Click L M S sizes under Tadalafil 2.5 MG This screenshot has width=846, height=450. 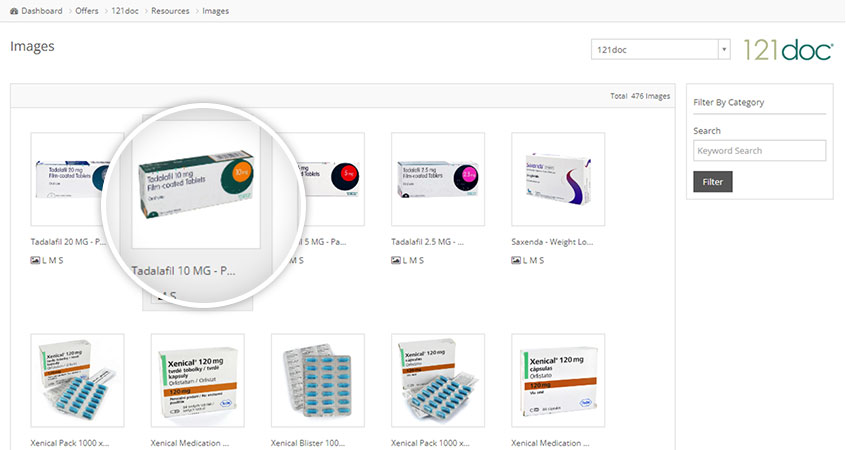413,260
